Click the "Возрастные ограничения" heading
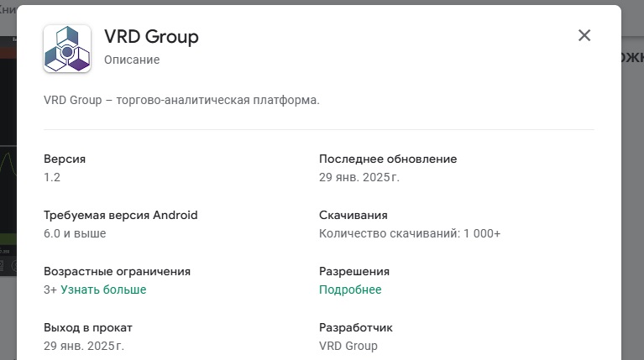The image size is (644, 360). pos(117,271)
